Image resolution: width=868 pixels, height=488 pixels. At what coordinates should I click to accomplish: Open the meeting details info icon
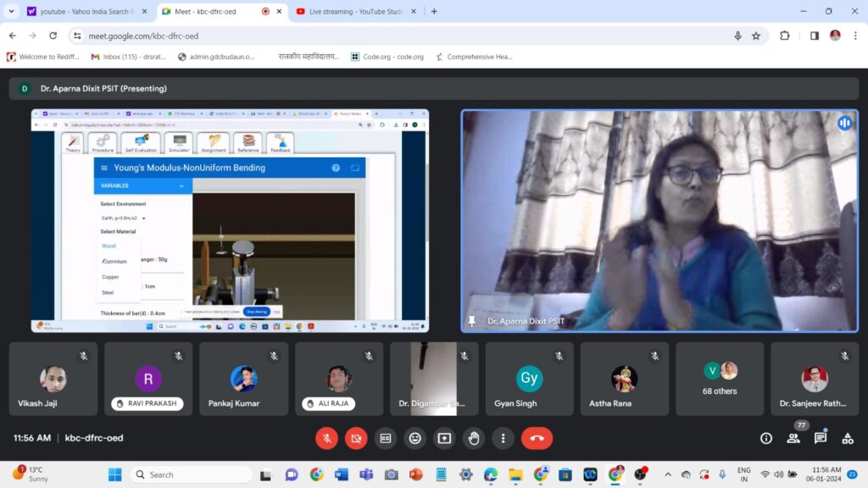[x=766, y=438]
